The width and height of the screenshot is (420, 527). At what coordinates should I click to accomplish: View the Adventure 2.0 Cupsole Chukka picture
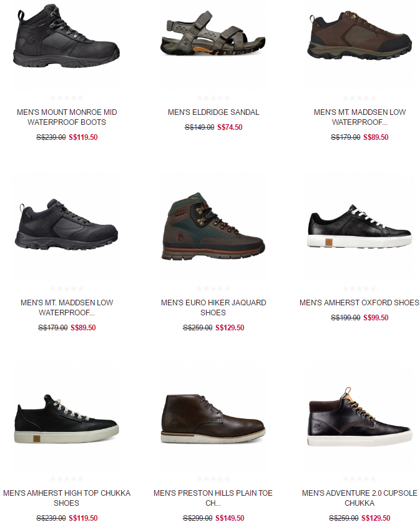tap(359, 416)
